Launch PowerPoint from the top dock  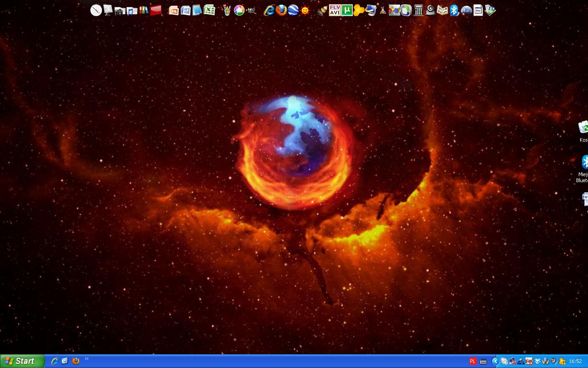(174, 11)
